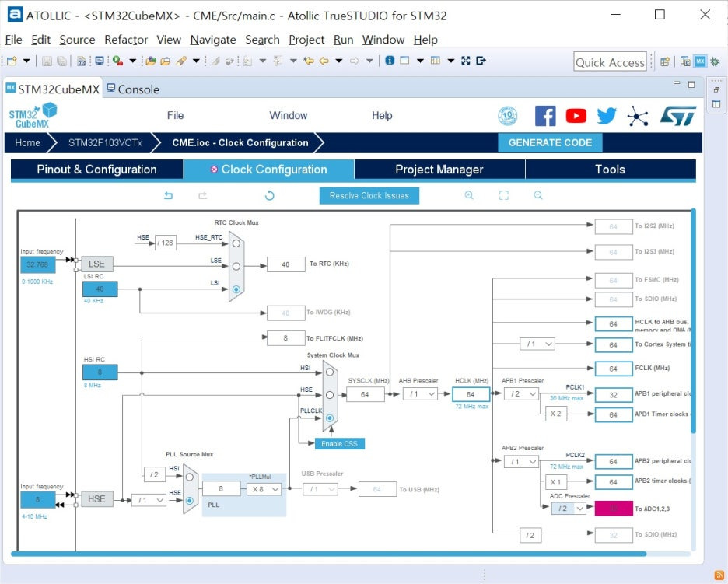
Task: Click the vertical scrollbar beside the diagram
Action: 693,320
